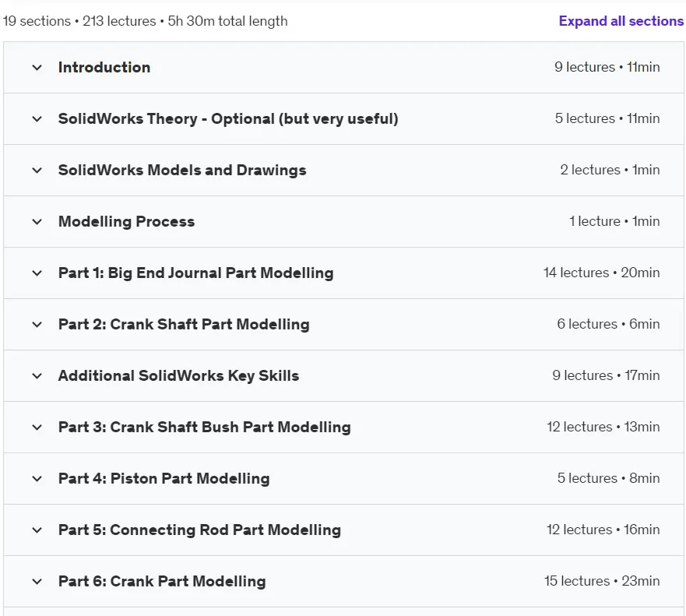The image size is (686, 616).
Task: Click the '9 lectures • 11min' text
Action: point(607,68)
